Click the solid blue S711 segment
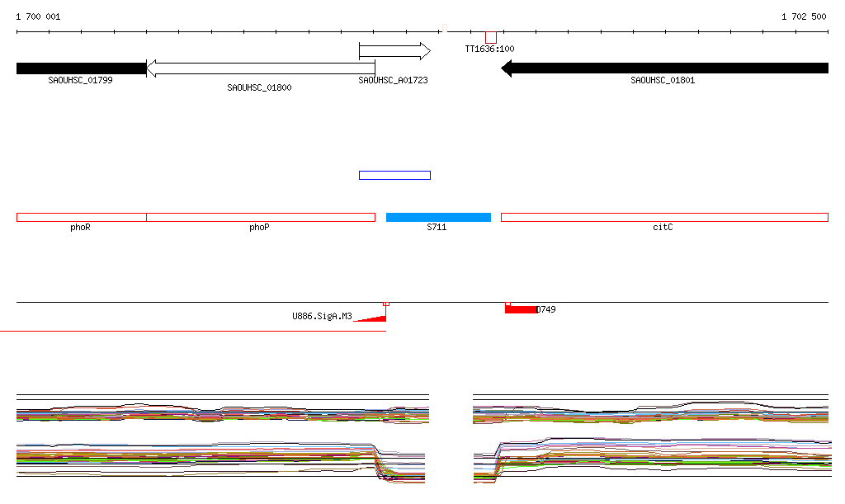The width and height of the screenshot is (845, 504). click(439, 217)
